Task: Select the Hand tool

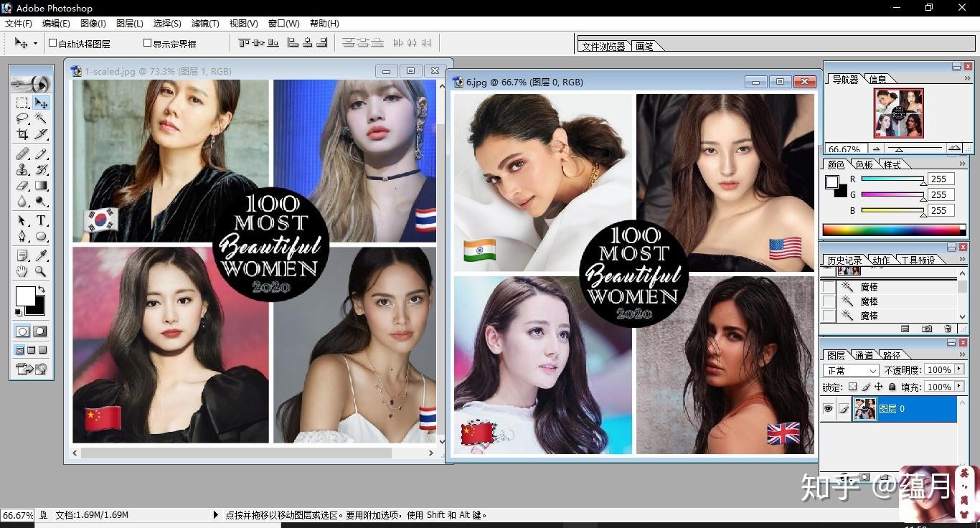Action: (22, 271)
